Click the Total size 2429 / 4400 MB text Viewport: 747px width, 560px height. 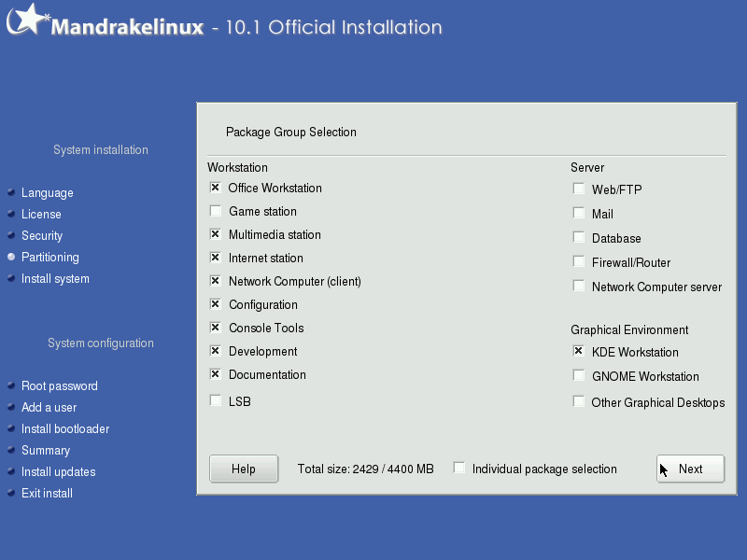click(x=365, y=469)
